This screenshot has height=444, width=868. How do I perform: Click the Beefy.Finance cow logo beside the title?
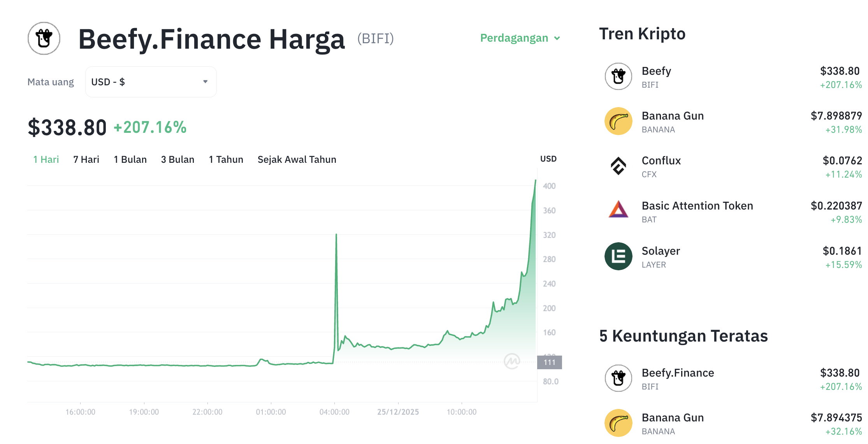44,39
